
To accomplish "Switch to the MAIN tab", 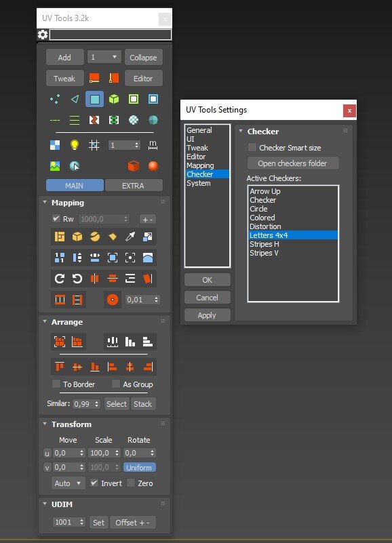I will coord(75,185).
